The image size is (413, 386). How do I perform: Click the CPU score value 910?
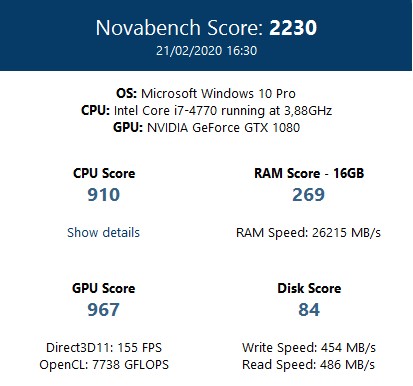pyautogui.click(x=104, y=195)
